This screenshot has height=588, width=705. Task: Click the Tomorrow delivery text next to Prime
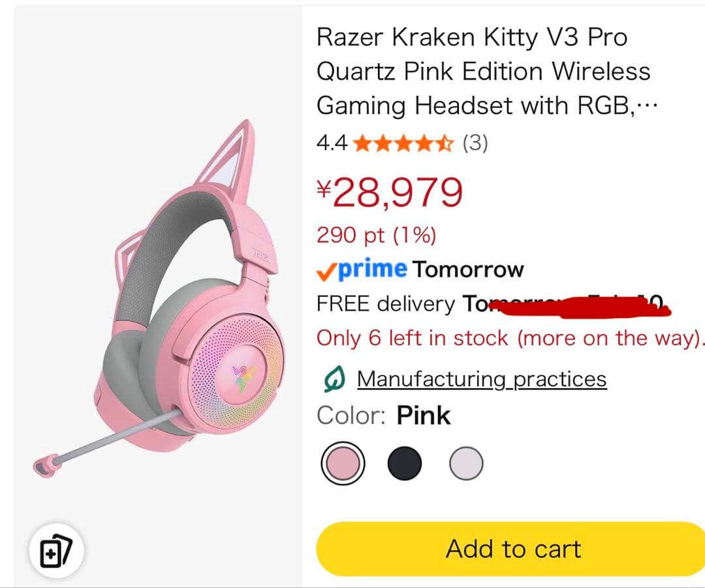tap(468, 268)
